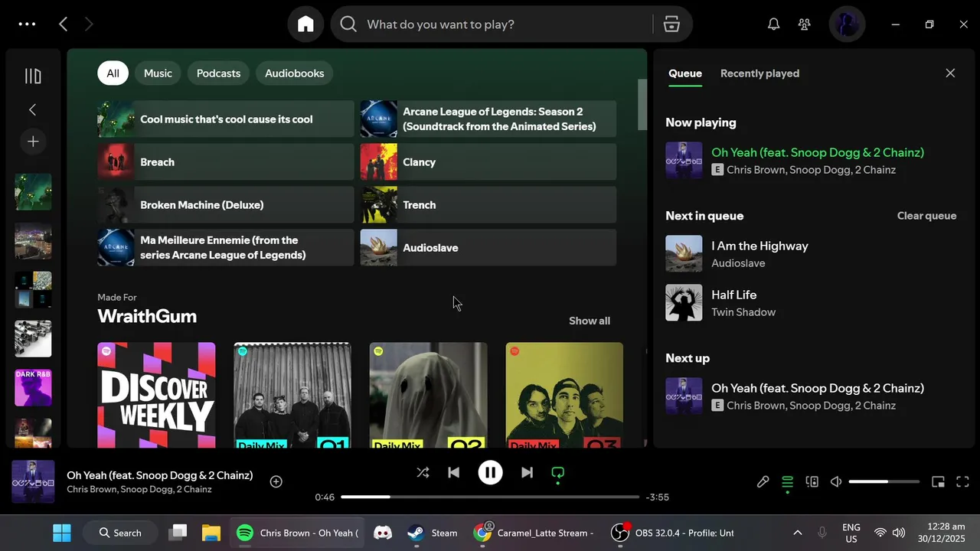The image size is (980, 551).
Task: Open the Daily Mix 02 card
Action: point(428,395)
